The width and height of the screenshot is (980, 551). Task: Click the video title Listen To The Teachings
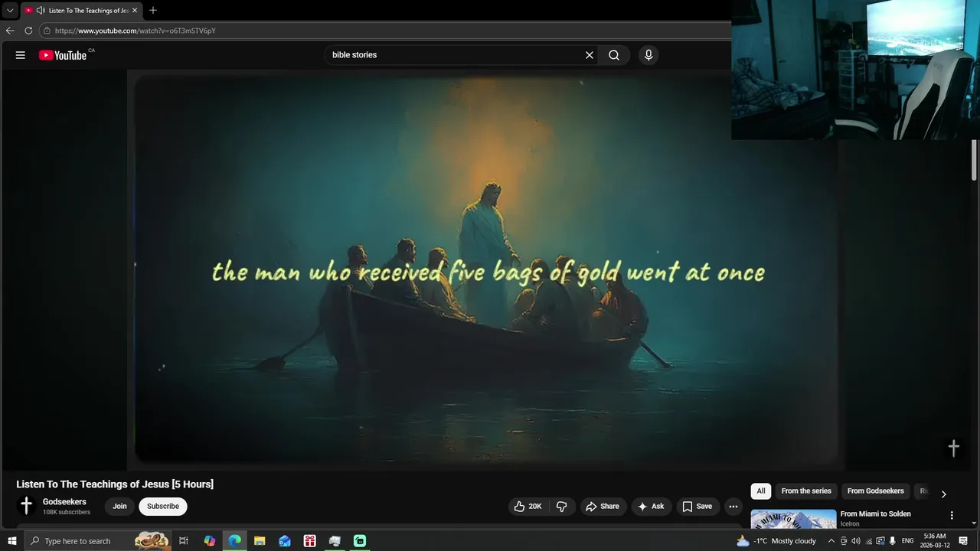pyautogui.click(x=115, y=484)
